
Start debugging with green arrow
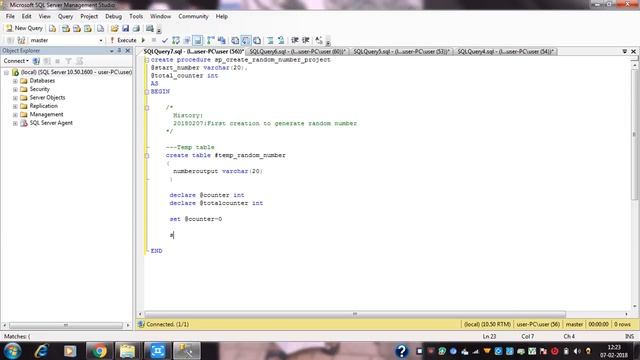[143, 40]
